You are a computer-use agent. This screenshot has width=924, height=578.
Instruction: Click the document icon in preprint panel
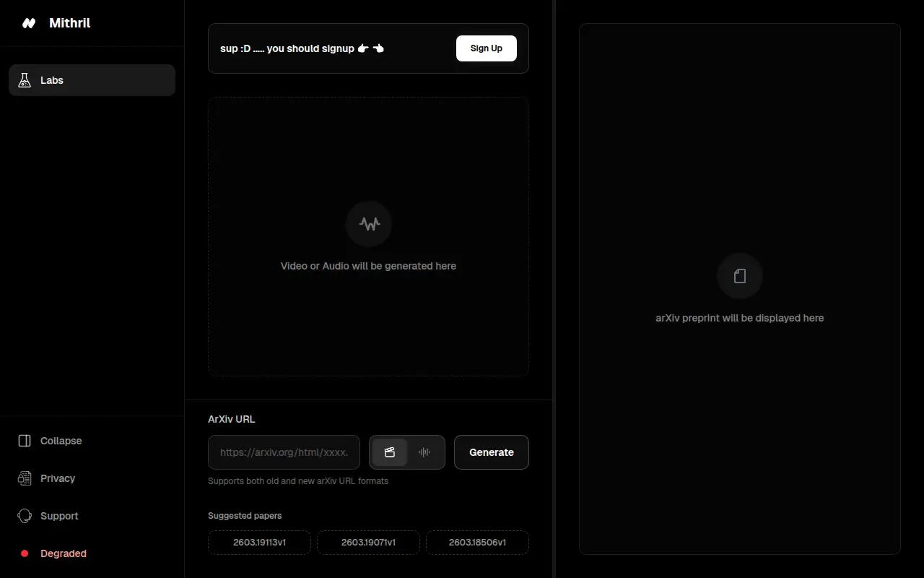[x=740, y=276]
